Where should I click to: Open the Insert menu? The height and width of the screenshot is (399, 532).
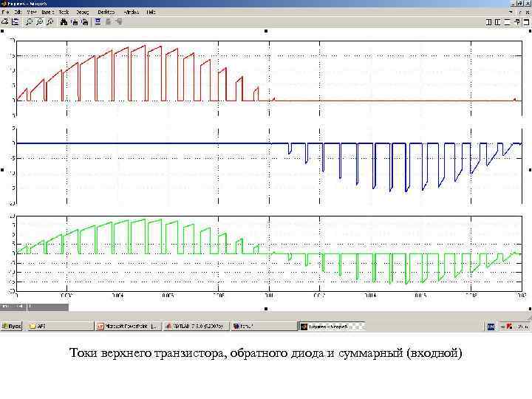47,12
